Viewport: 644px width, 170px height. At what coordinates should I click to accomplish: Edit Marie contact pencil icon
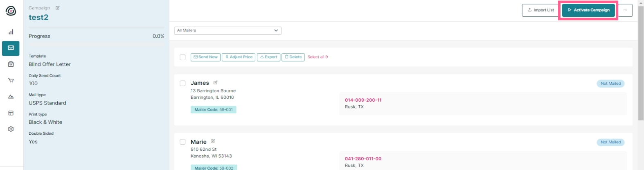tap(213, 141)
